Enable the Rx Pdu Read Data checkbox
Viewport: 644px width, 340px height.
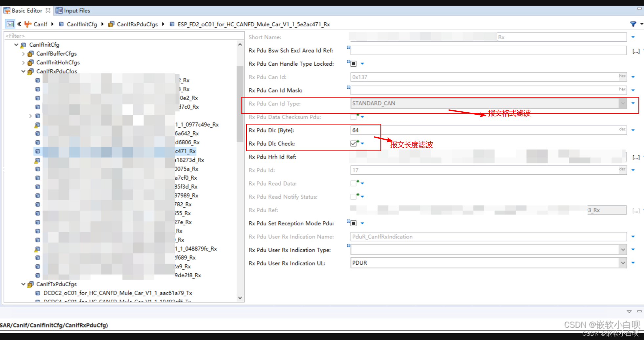[x=353, y=183]
